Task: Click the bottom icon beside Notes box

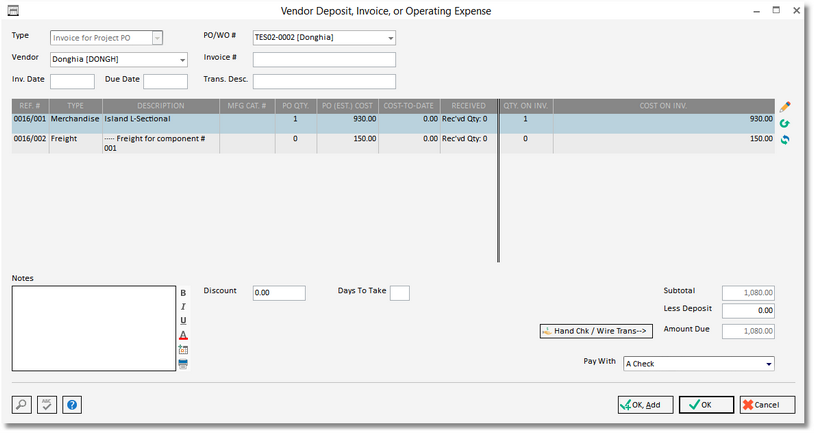Action: (x=183, y=364)
